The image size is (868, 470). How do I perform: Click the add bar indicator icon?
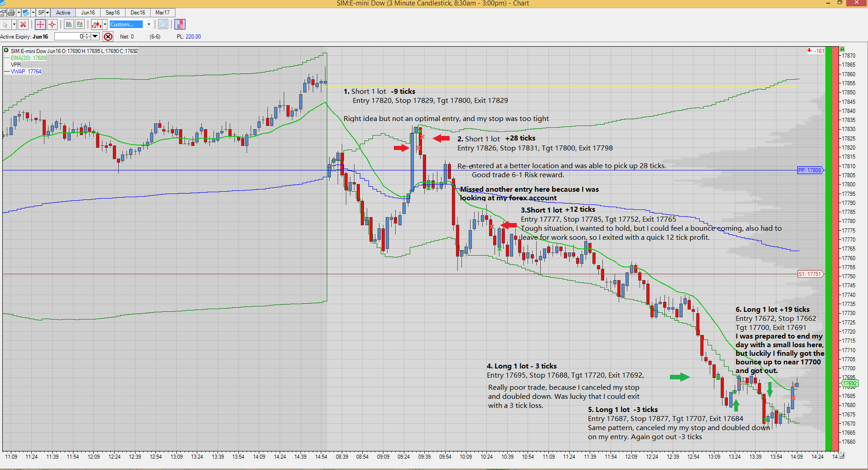click(80, 24)
